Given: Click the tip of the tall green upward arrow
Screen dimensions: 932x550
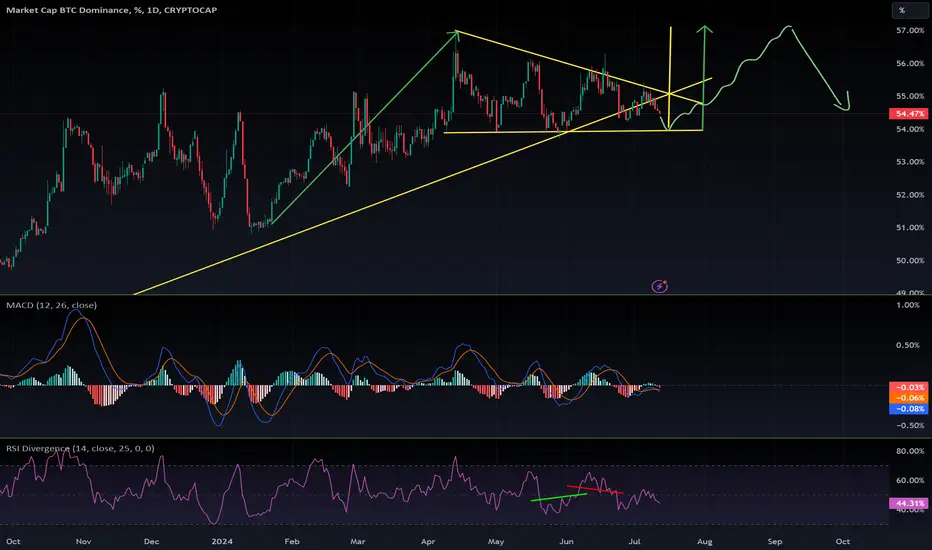Looking at the screenshot, I should [705, 27].
